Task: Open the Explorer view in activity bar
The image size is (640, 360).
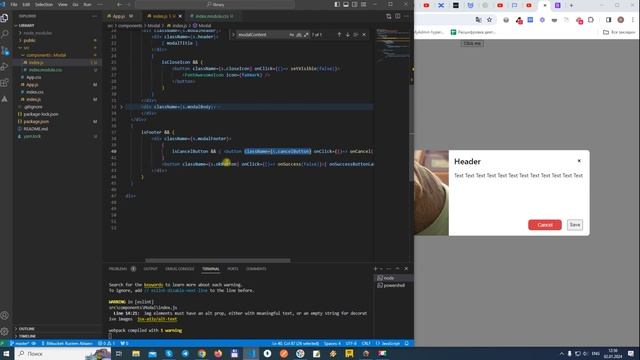Action: click(x=4, y=18)
